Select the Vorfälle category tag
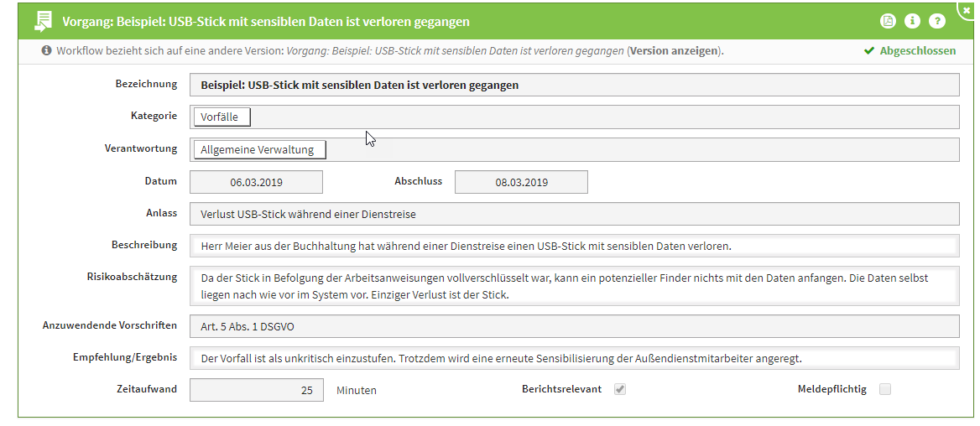980x426 pixels. tap(222, 117)
